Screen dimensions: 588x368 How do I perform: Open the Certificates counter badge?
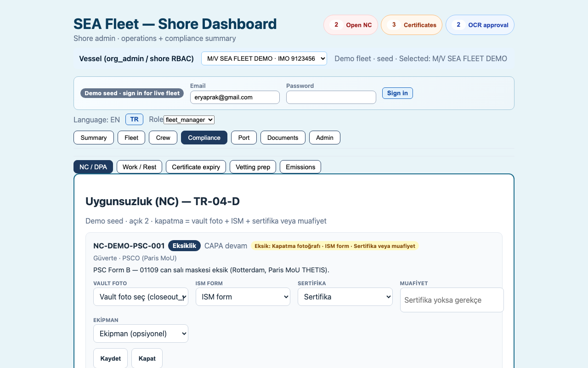pyautogui.click(x=412, y=25)
